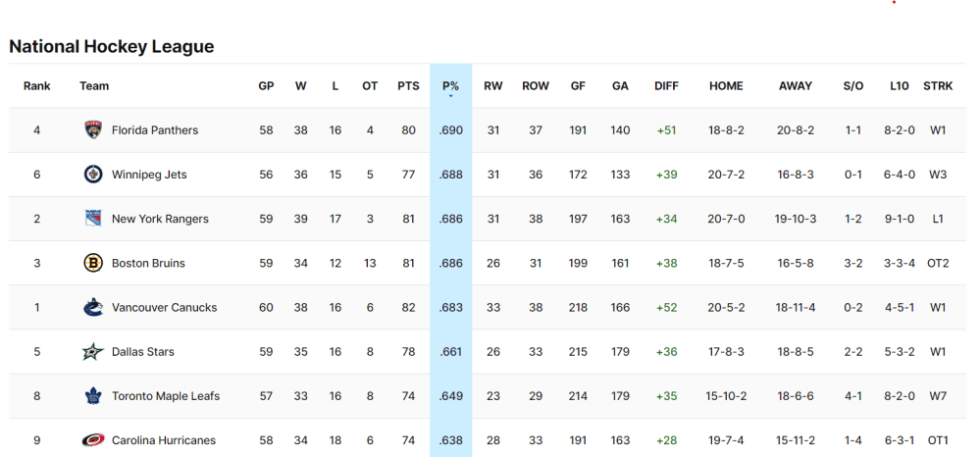Click the Winnipeg Jets team logo
Screen dimensions: 980x457
click(x=93, y=175)
